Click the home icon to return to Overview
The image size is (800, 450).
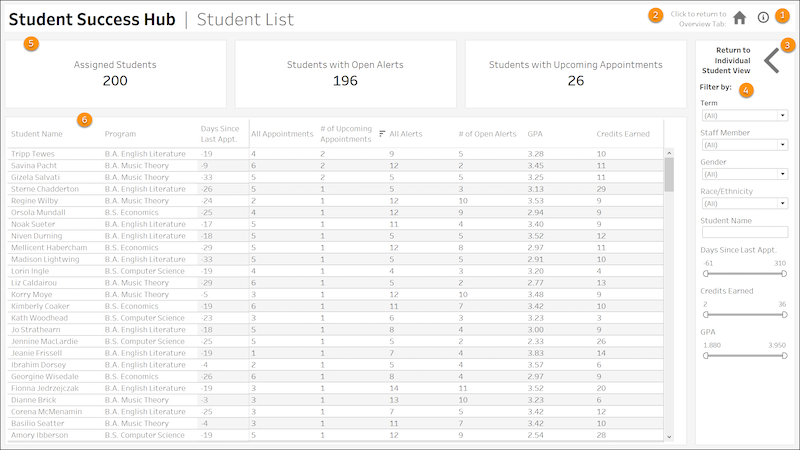[x=740, y=17]
